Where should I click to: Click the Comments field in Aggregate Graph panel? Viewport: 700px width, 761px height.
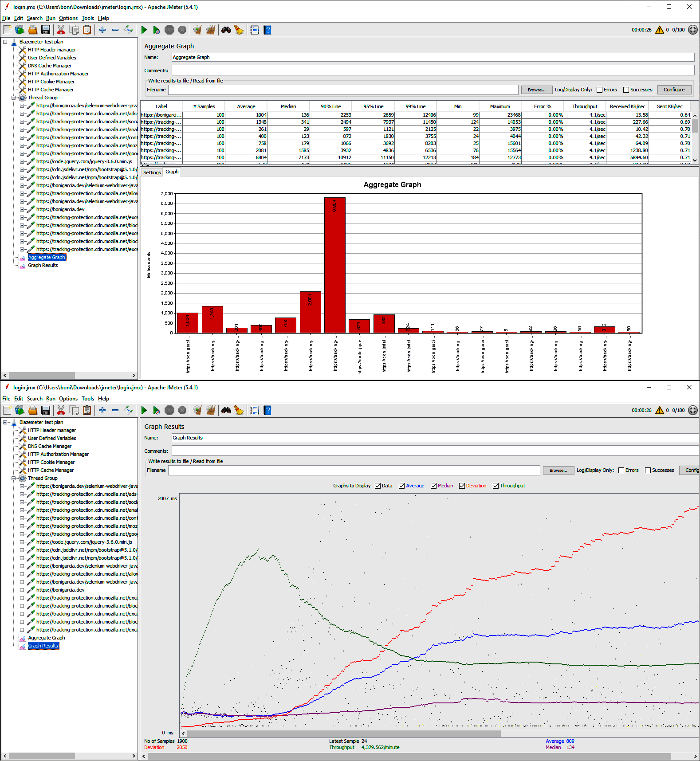(433, 71)
